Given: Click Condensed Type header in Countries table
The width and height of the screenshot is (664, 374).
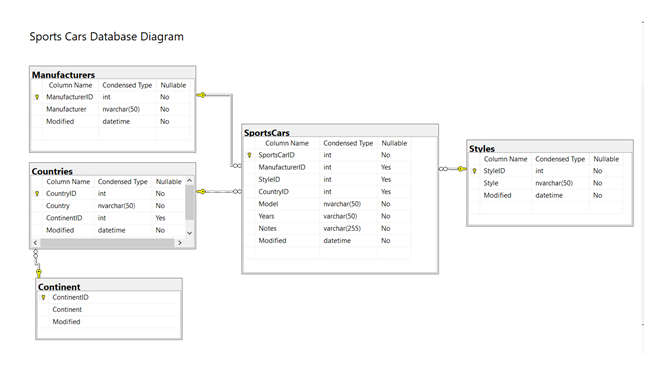Looking at the screenshot, I should tap(122, 182).
